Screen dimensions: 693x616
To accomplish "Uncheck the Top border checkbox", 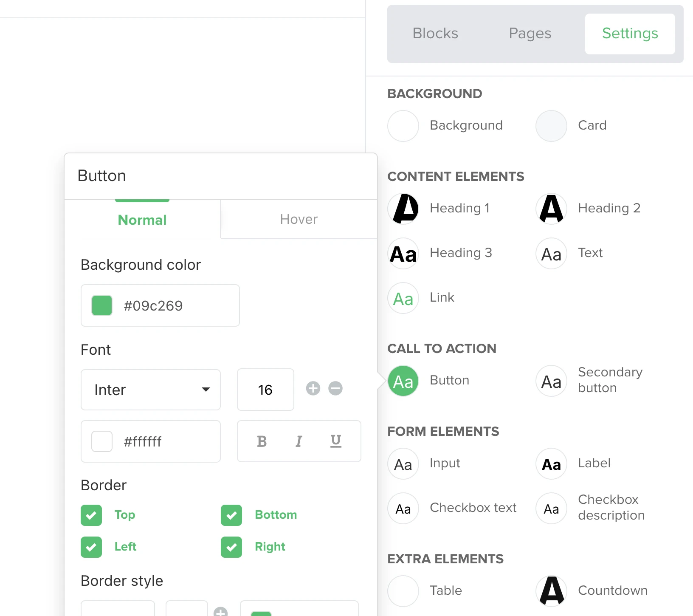I will 91,515.
